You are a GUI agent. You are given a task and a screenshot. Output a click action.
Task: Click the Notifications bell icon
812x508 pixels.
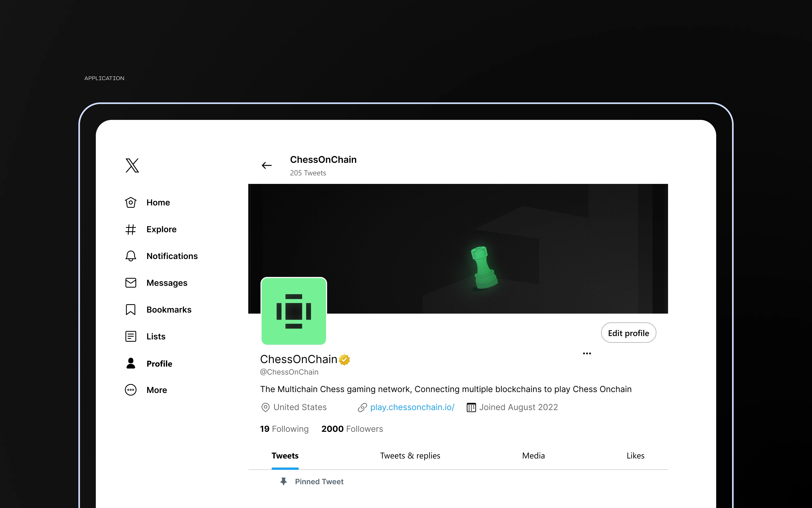[131, 256]
